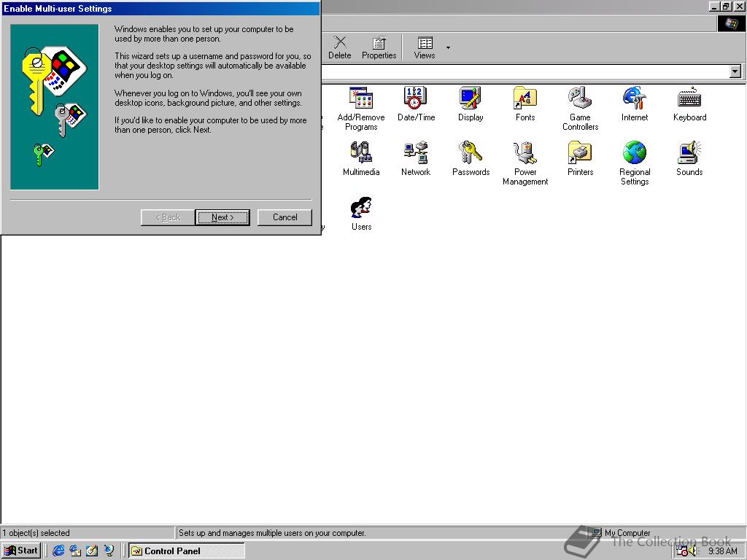The image size is (747, 560).
Task: Click the Windows logo throbber icon
Action: coord(731,24)
